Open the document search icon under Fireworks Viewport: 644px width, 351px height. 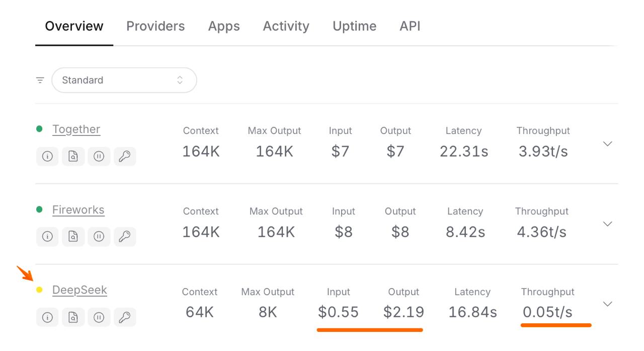pos(73,237)
